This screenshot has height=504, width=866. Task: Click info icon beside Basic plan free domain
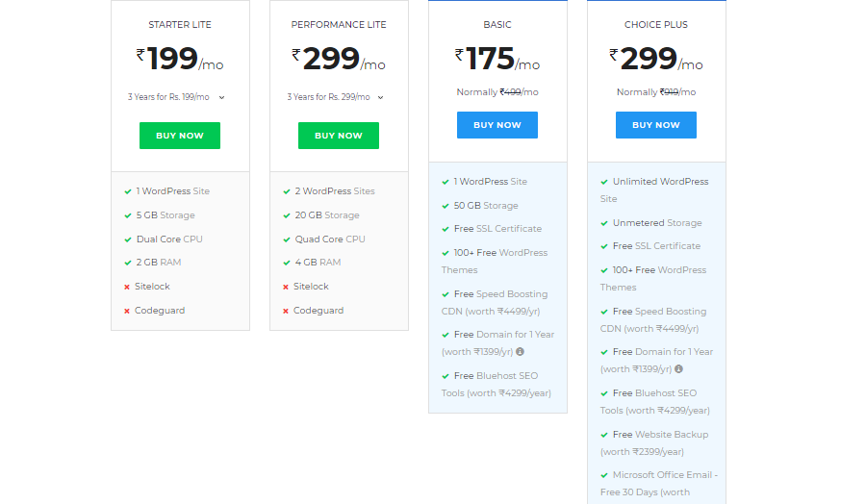tap(520, 352)
